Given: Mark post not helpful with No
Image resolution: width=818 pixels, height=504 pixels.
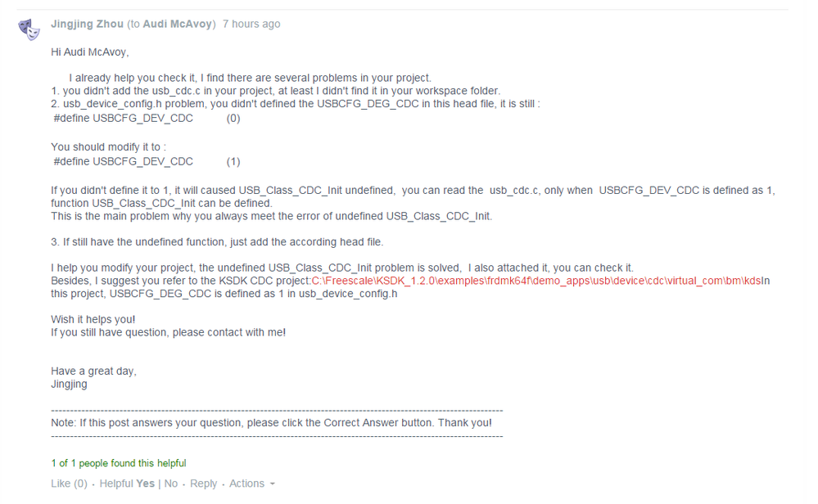Looking at the screenshot, I should [171, 484].
